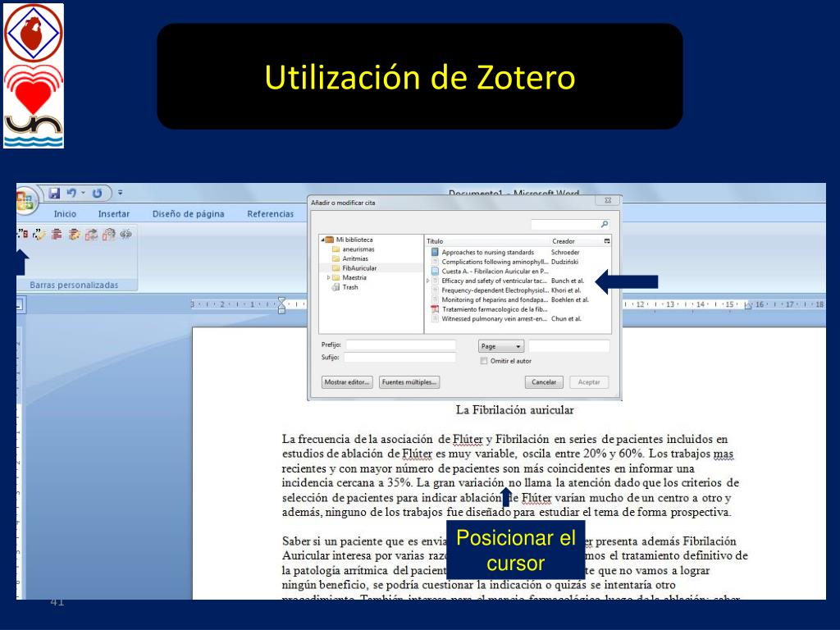Click the document heading 'La Fibrilación auricular'
The width and height of the screenshot is (840, 630).
[x=515, y=410]
